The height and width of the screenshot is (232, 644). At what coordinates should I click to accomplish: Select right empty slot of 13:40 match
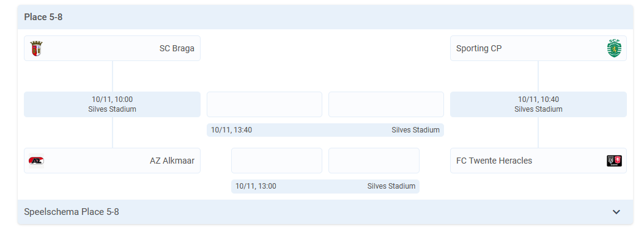(x=386, y=104)
